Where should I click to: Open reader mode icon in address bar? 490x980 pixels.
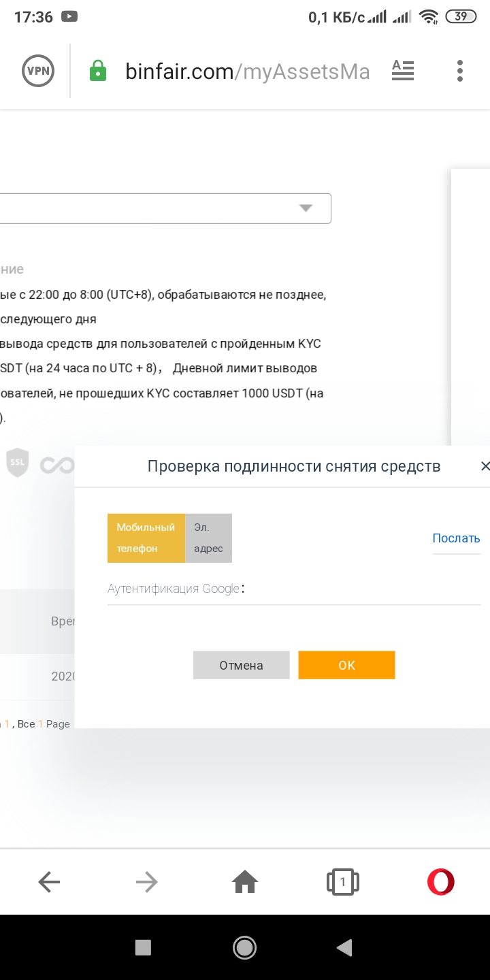(403, 70)
